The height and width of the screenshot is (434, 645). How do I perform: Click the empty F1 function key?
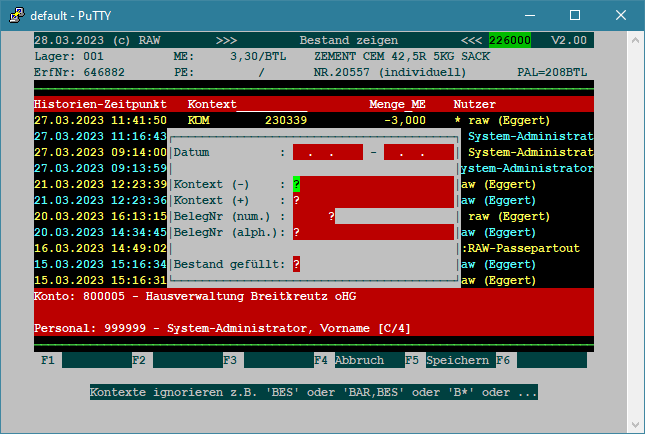click(x=95, y=360)
